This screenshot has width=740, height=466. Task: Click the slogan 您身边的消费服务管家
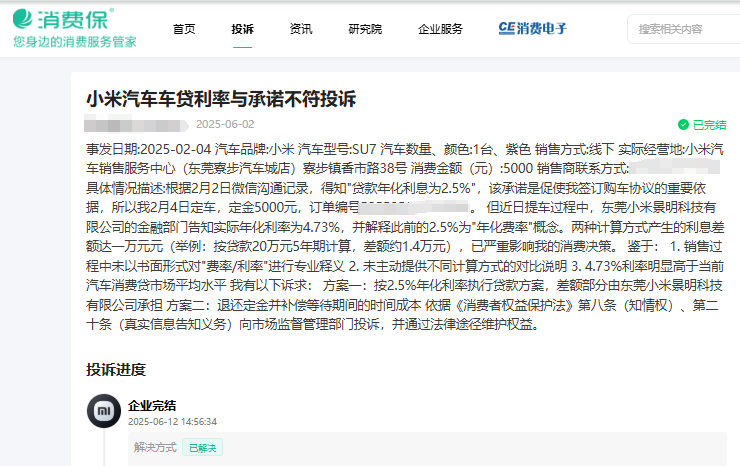coord(75,42)
